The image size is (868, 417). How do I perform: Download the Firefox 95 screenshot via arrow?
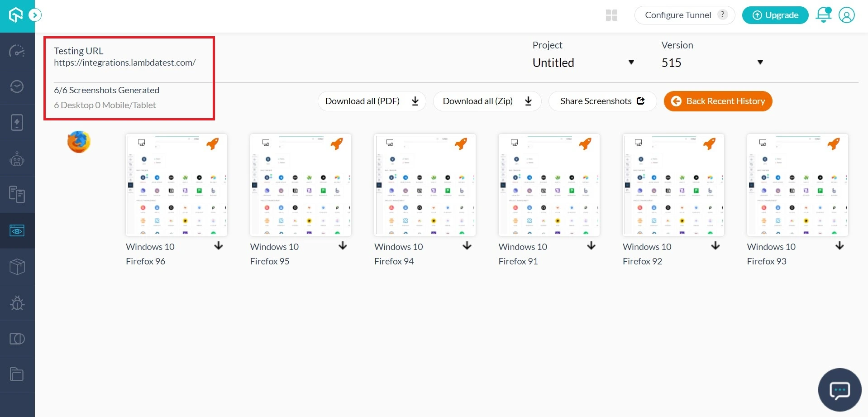pyautogui.click(x=343, y=246)
